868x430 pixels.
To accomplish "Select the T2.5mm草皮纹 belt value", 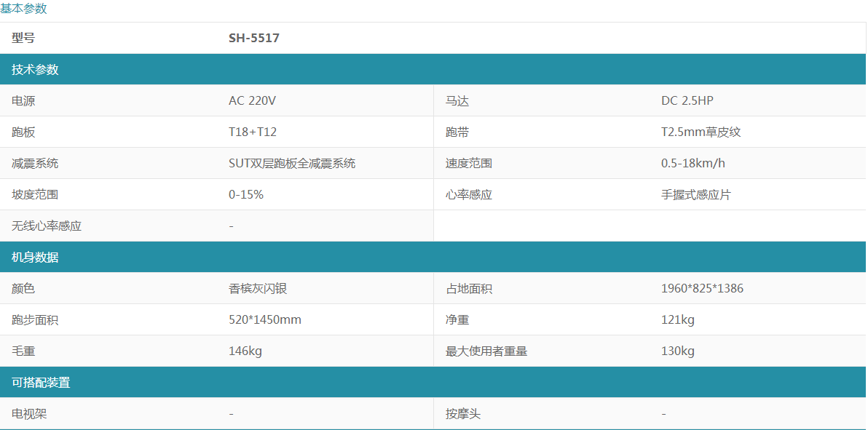I will (x=701, y=132).
